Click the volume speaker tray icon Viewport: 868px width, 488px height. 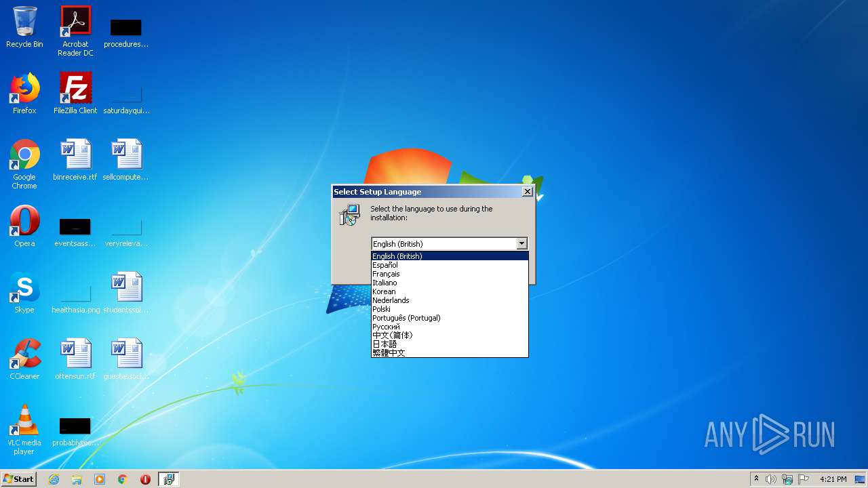point(771,479)
